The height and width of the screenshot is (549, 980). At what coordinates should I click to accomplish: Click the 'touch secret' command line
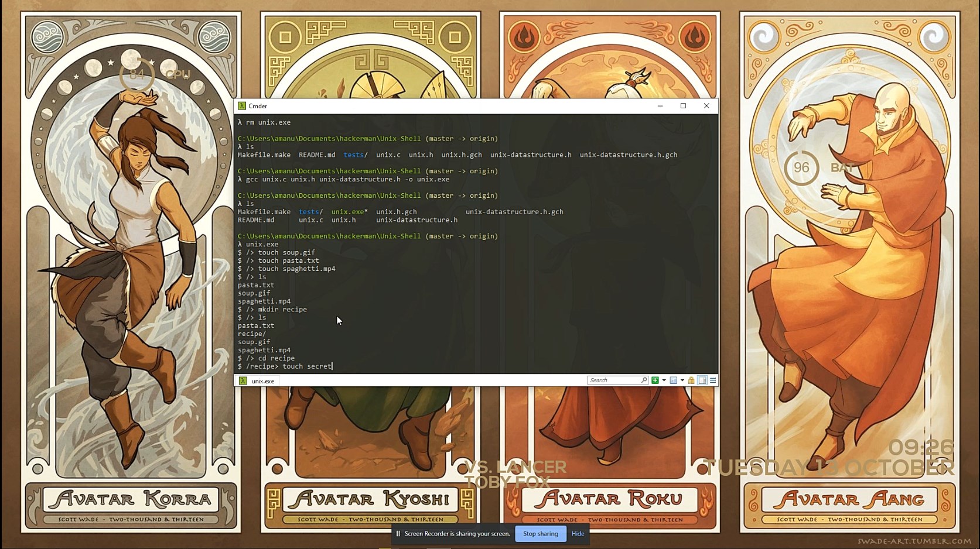click(x=285, y=366)
